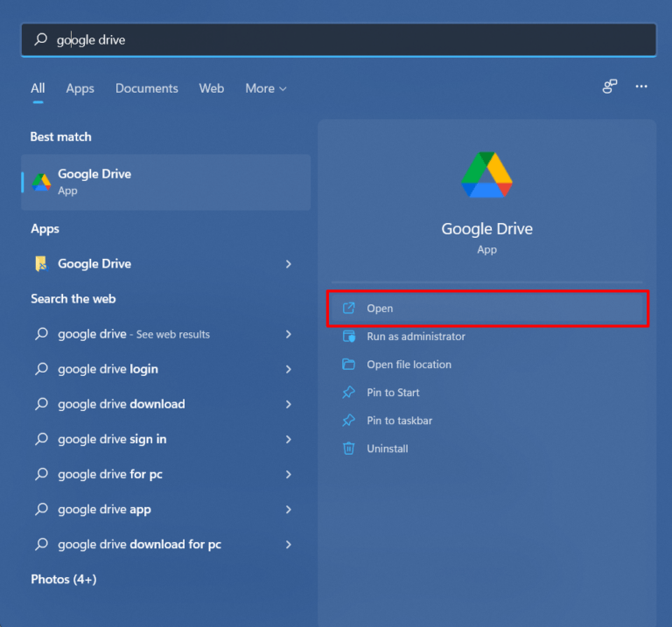The height and width of the screenshot is (627, 672).
Task: Open 'google drive download for pc' suggestion
Action: pos(166,545)
